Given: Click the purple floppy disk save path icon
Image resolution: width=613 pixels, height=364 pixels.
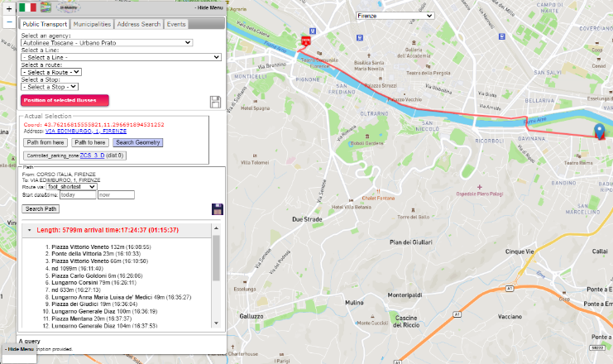Looking at the screenshot, I should tap(218, 209).
